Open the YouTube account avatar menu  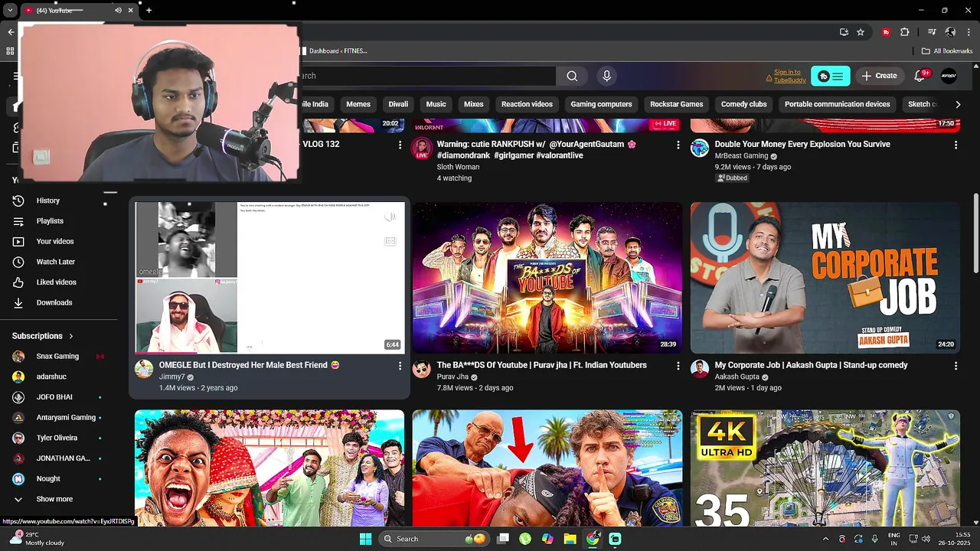coord(949,76)
